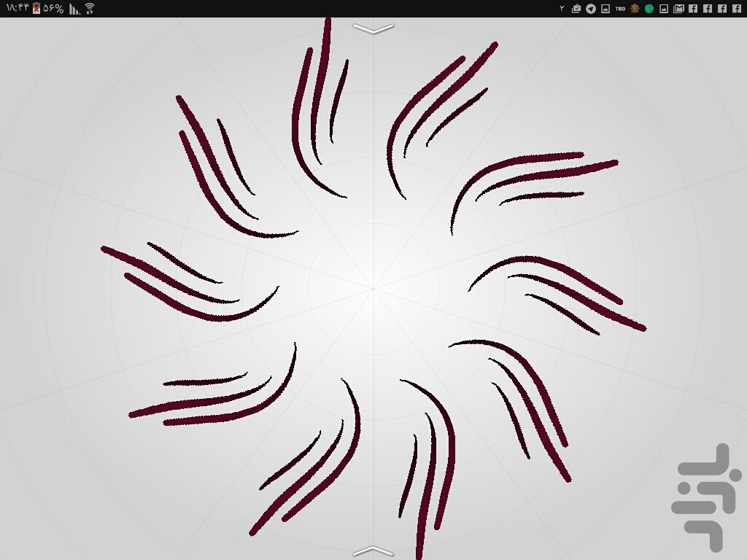Open the Telegram notification icon
Viewport: 747px width, 560px height.
[x=591, y=9]
